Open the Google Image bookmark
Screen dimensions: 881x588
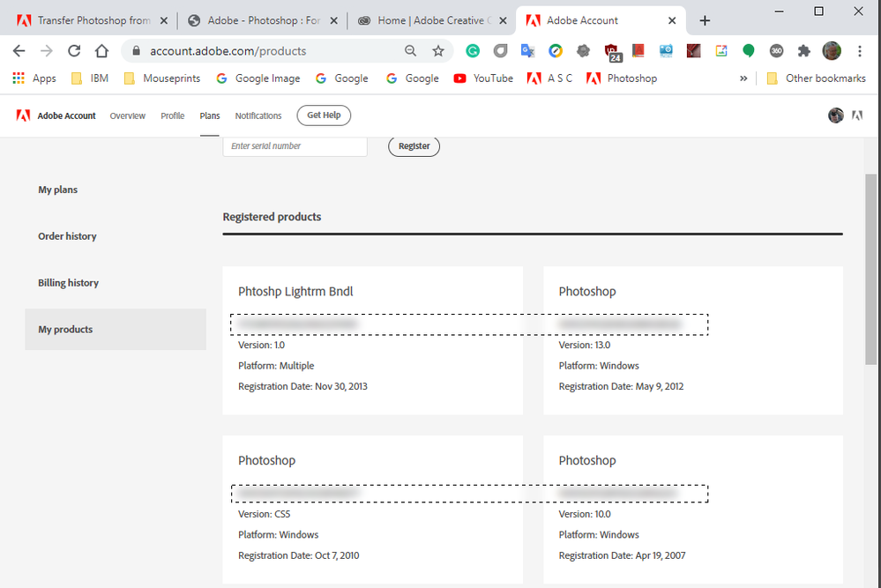point(258,78)
